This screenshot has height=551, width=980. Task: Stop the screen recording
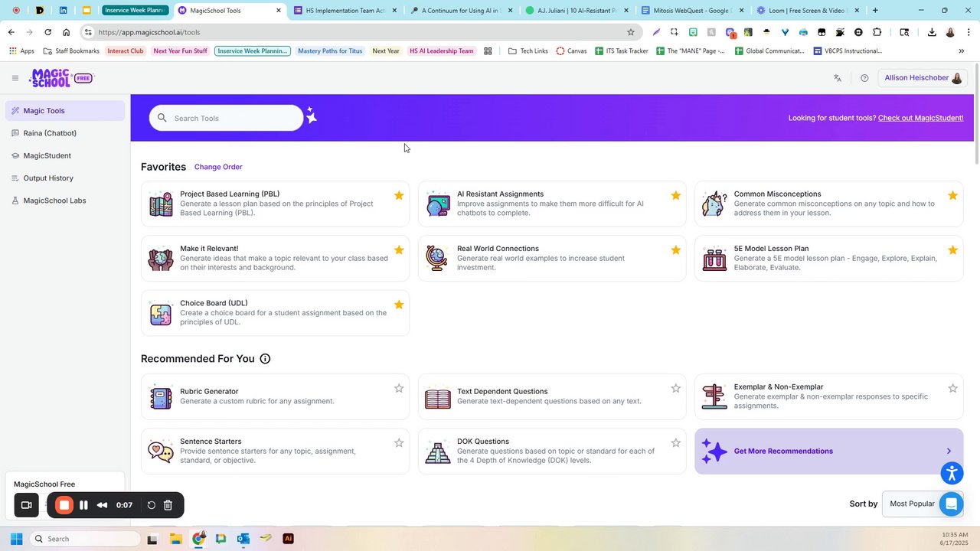[x=64, y=505]
